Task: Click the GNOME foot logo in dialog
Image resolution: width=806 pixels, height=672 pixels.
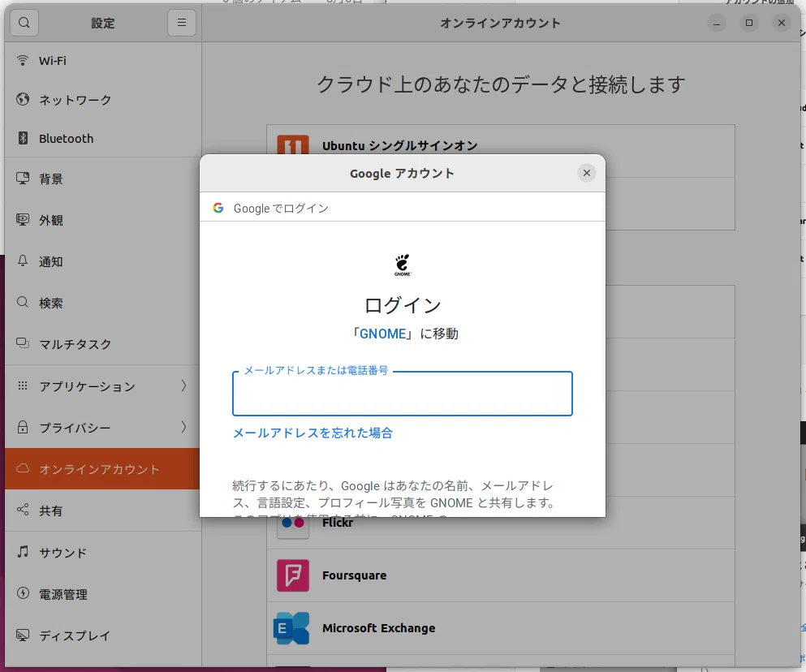Action: tap(403, 265)
